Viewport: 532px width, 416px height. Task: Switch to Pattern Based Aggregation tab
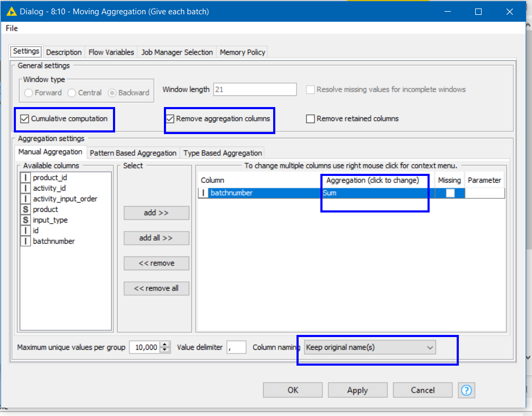coord(133,153)
